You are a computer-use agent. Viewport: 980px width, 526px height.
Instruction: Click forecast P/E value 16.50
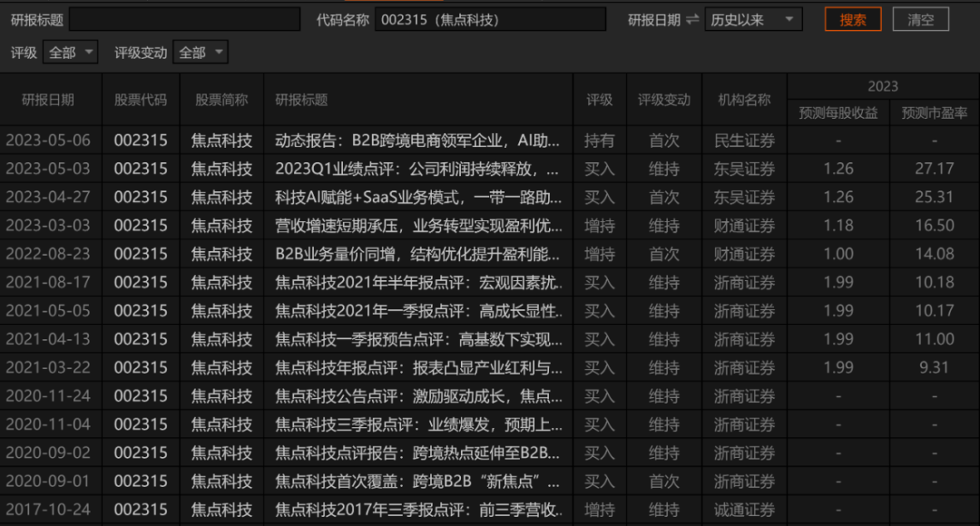point(934,226)
